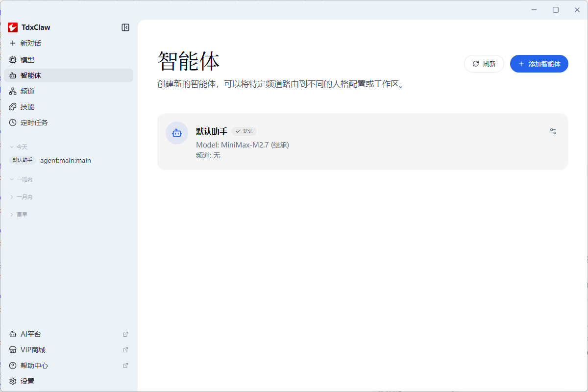Click the gear icon beside 设置
Image resolution: width=588 pixels, height=392 pixels.
pyautogui.click(x=13, y=381)
